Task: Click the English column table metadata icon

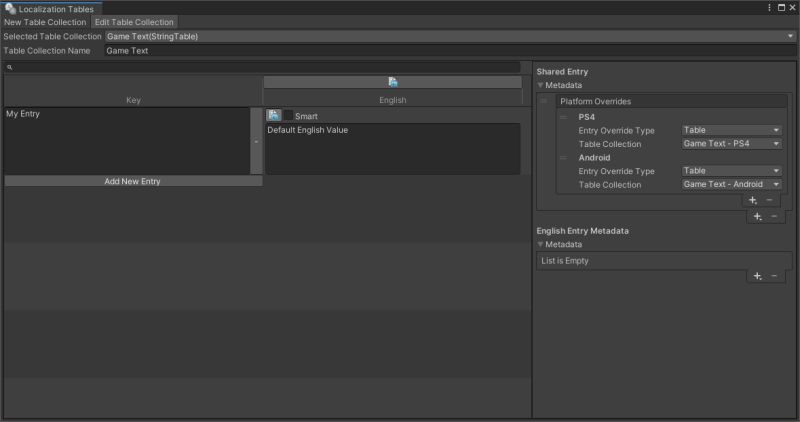Action: 393,82
